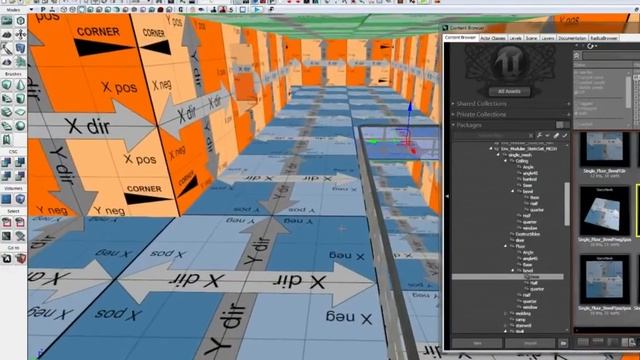
Task: Choose the Card brush icon
Action: pos(7,140)
